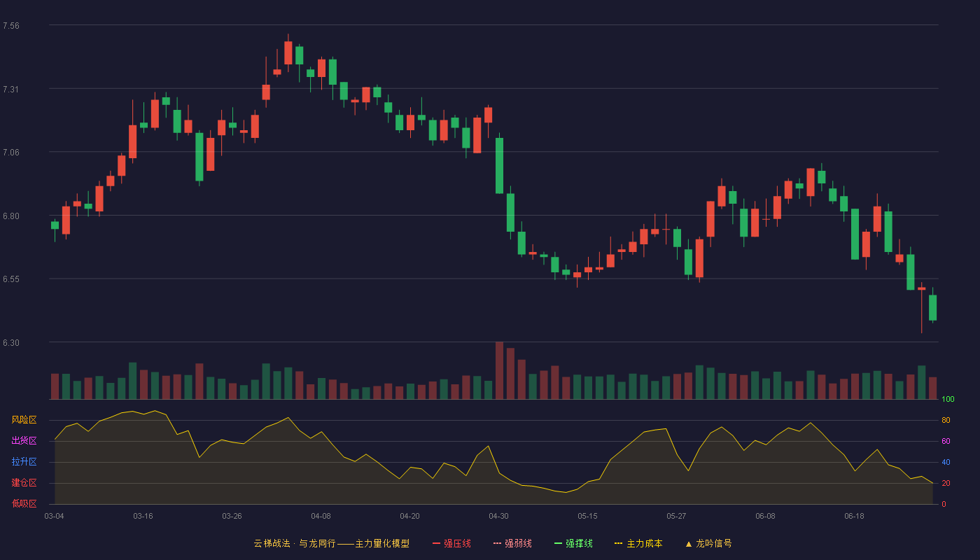
Task: Click the 7.56 price axis label
Action: pos(11,26)
